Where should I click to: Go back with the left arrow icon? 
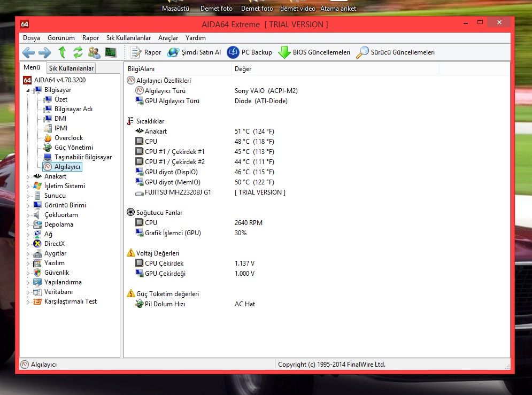click(x=28, y=52)
